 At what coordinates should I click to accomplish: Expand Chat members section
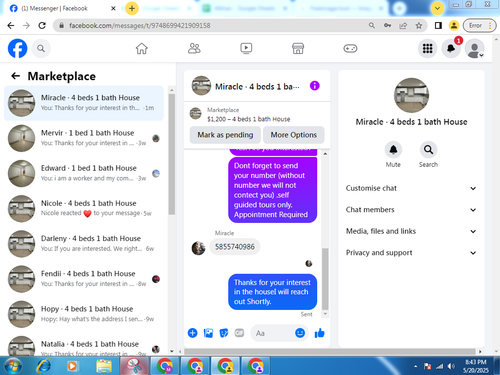click(411, 210)
